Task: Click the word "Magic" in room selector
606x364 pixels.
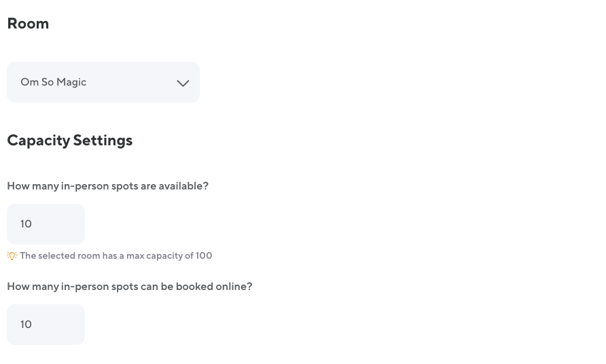Action: (x=72, y=82)
